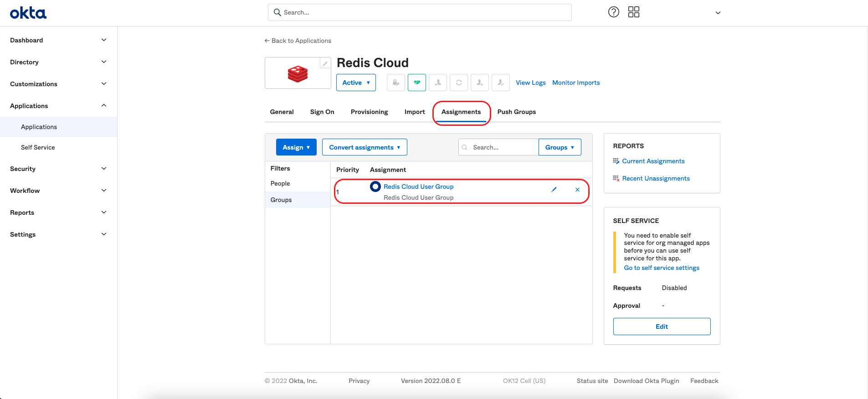Open the apps grid icon
This screenshot has height=399, width=868.
[x=633, y=12]
